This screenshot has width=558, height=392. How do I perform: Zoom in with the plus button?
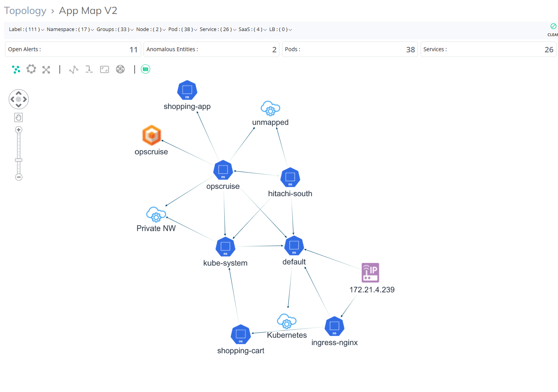coord(19,130)
